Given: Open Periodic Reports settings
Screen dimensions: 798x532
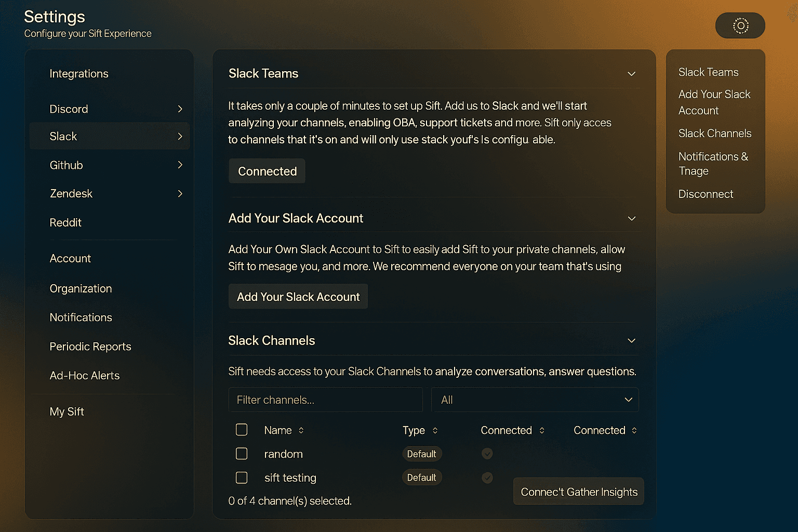Looking at the screenshot, I should point(90,347).
